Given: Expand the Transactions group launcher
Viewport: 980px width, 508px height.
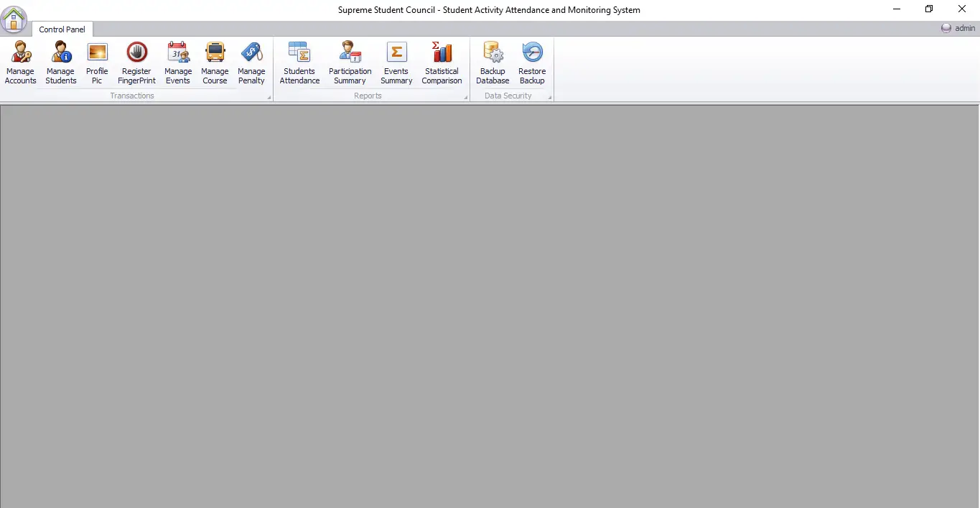Looking at the screenshot, I should click(269, 97).
